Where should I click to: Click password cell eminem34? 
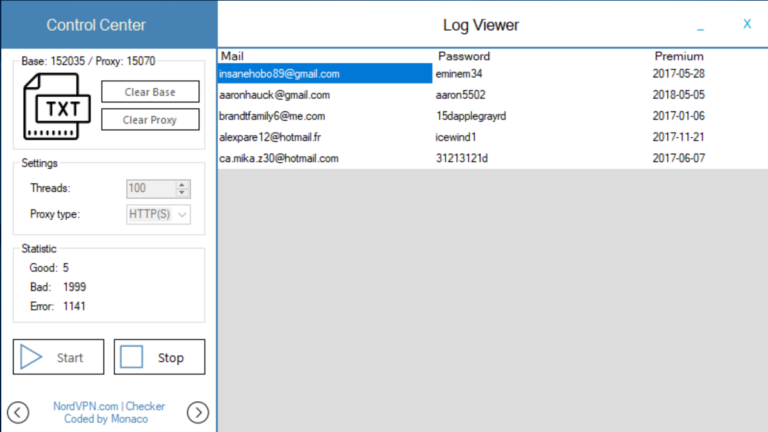point(459,73)
